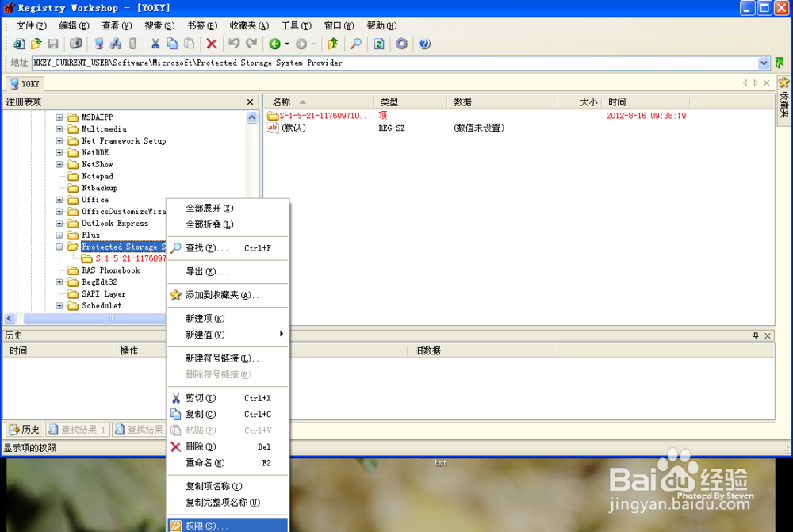Viewport: 793px width, 532px height.
Task: Click the Paste toolbar icon
Action: (x=190, y=44)
